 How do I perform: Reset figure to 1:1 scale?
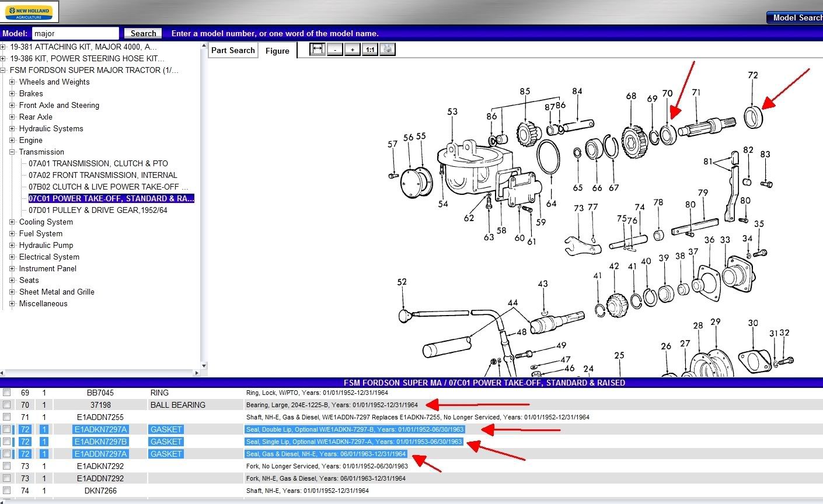[369, 50]
